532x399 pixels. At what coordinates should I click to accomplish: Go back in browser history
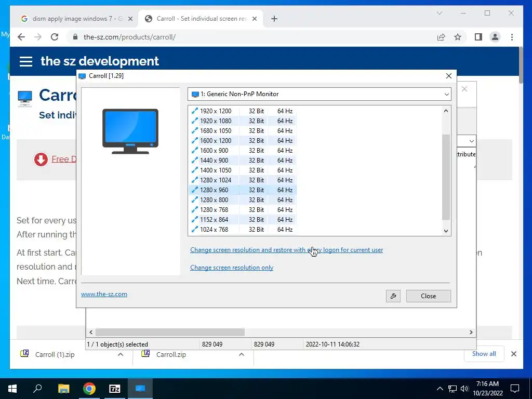(21, 37)
